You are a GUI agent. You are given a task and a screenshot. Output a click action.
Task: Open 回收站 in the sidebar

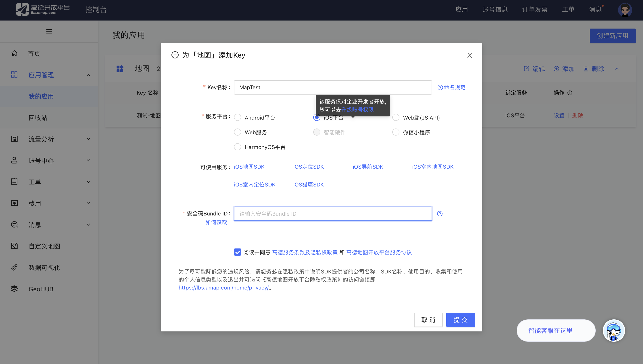(x=38, y=118)
